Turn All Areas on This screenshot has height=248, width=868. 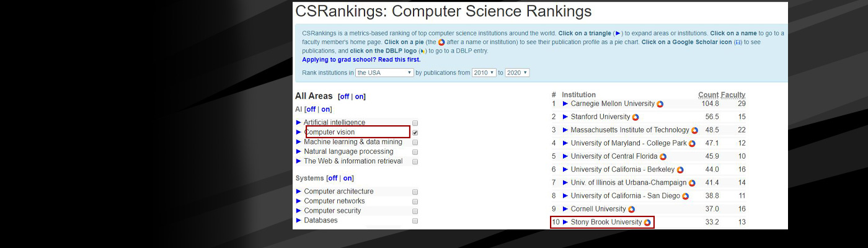pos(359,97)
